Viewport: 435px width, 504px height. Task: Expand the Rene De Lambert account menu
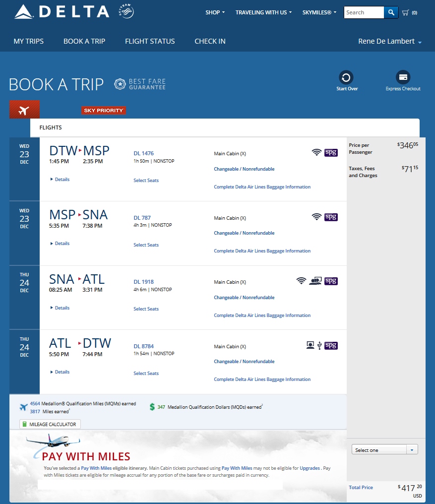pos(389,41)
